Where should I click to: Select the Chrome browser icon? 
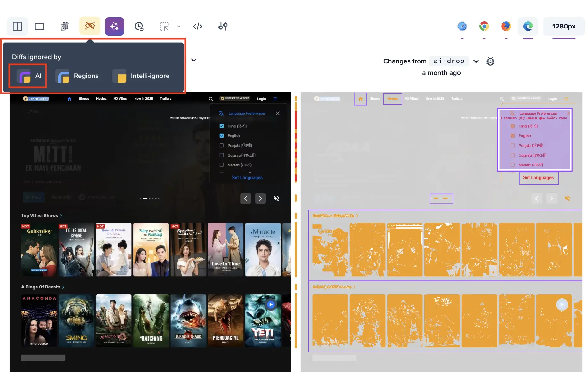click(x=484, y=26)
